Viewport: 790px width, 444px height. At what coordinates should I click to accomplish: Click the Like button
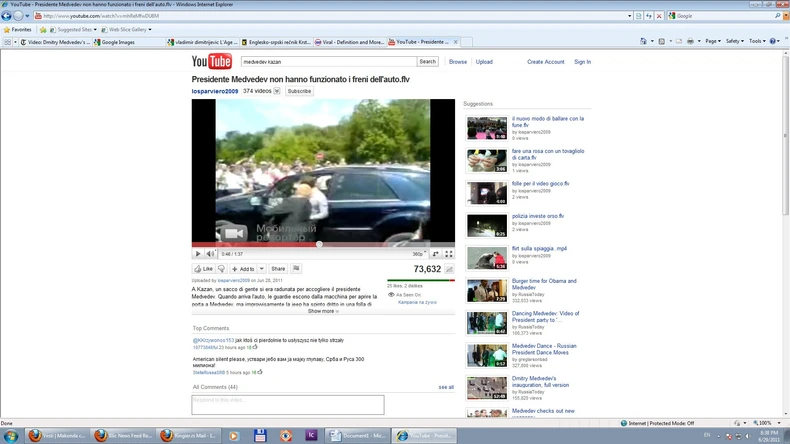pos(204,269)
